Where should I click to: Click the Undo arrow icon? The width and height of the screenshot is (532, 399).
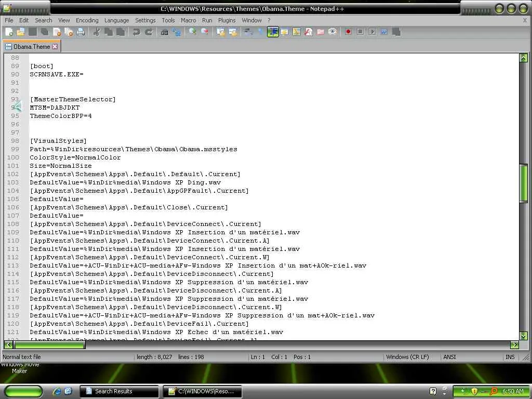coord(137,32)
